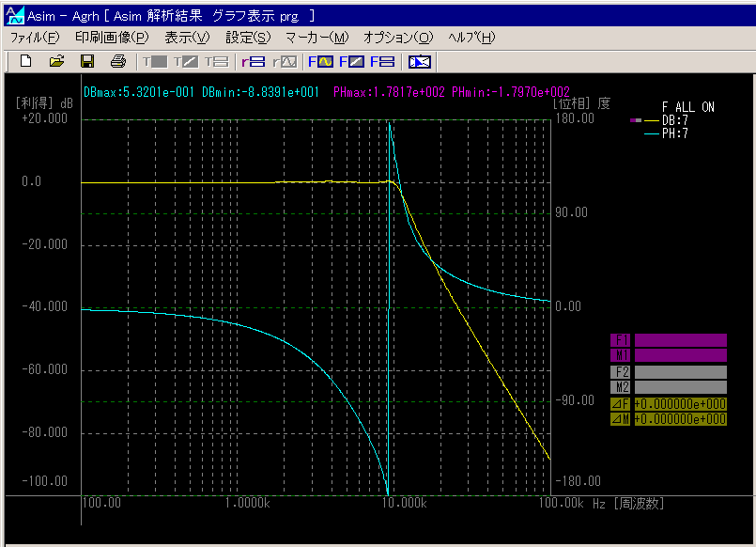Viewport: 756px width, 547px height.
Task: Select the F waveform graph icon
Action: [x=321, y=62]
